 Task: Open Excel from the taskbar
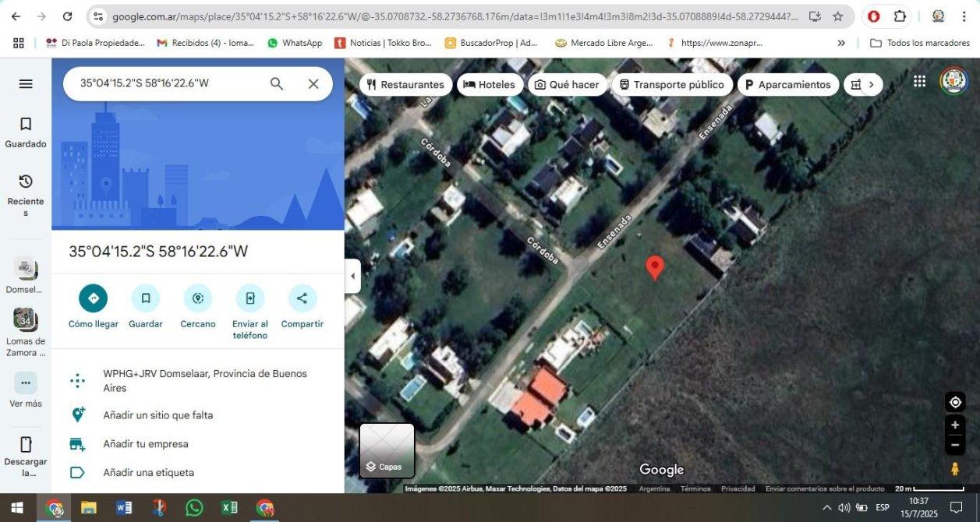(229, 508)
